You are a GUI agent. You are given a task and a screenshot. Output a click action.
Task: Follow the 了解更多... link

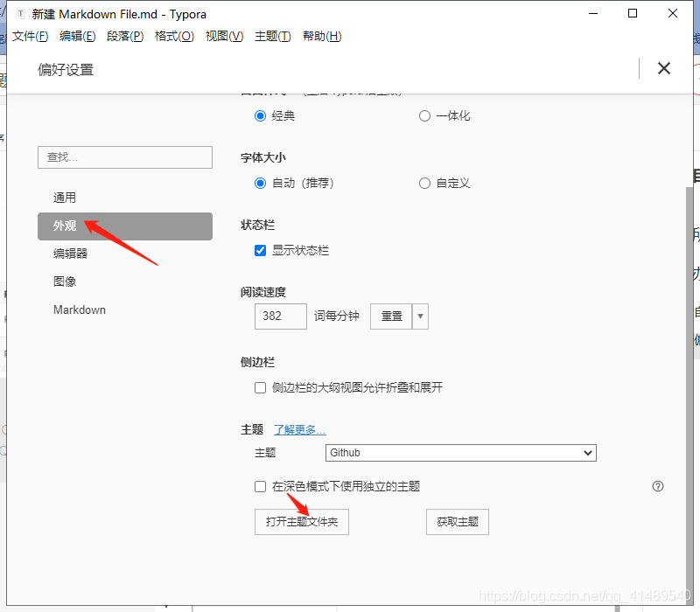[299, 429]
